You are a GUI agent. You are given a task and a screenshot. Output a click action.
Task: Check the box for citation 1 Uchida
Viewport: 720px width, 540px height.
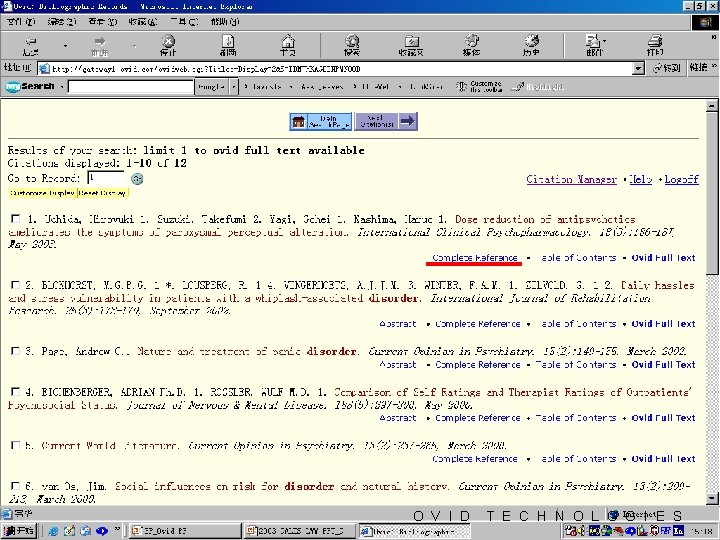click(16, 219)
